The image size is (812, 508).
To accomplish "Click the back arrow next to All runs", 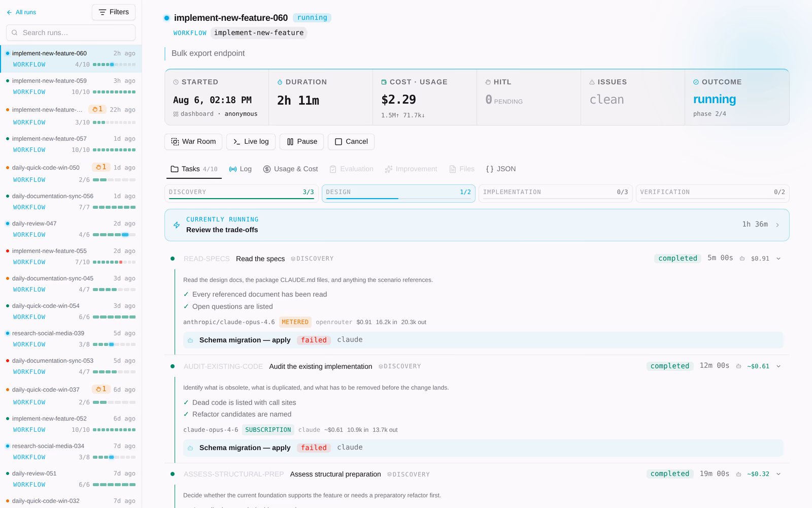I will [9, 12].
